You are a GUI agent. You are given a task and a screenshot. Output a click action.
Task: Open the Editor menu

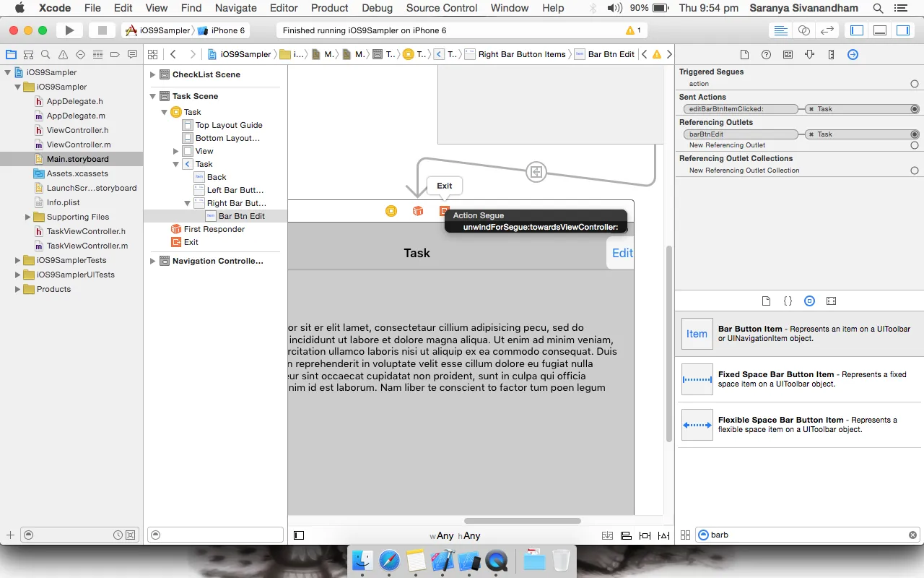coord(284,8)
